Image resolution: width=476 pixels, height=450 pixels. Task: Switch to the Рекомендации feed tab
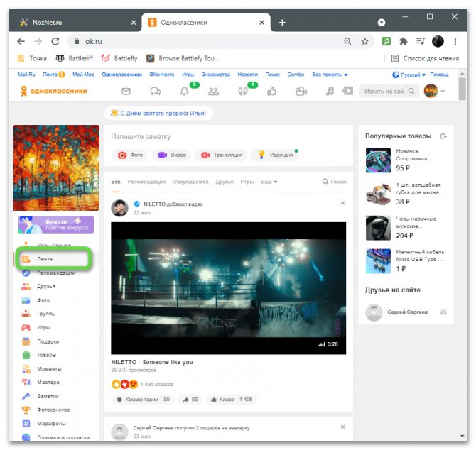[146, 182]
